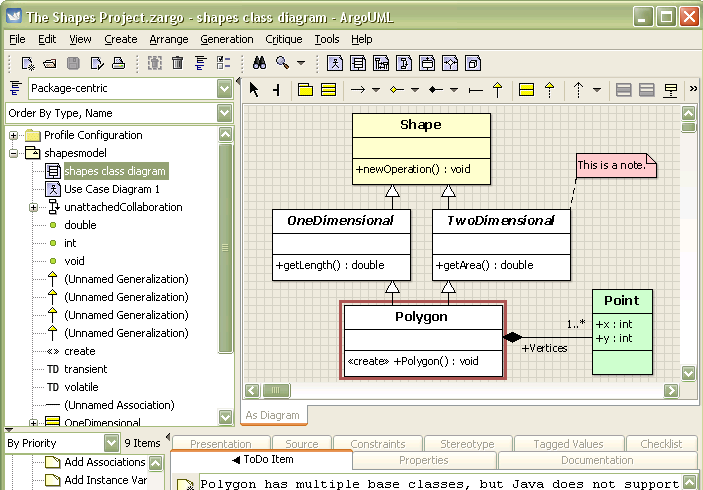Select the Association Class tool
Screen dimensions: 703x490
click(x=671, y=90)
